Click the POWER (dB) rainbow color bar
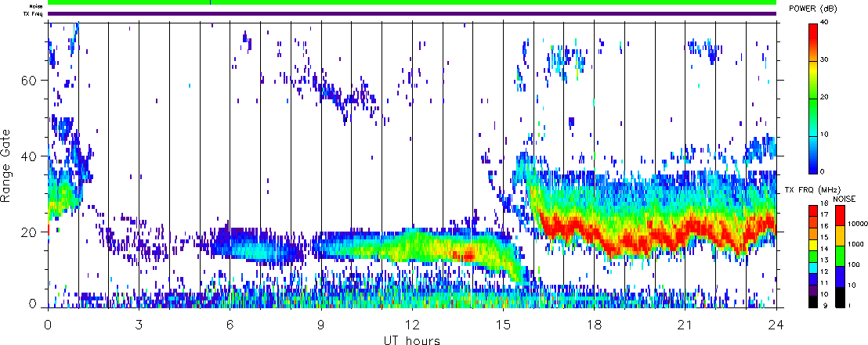Viewport: 868px width, 345px height. [815, 98]
